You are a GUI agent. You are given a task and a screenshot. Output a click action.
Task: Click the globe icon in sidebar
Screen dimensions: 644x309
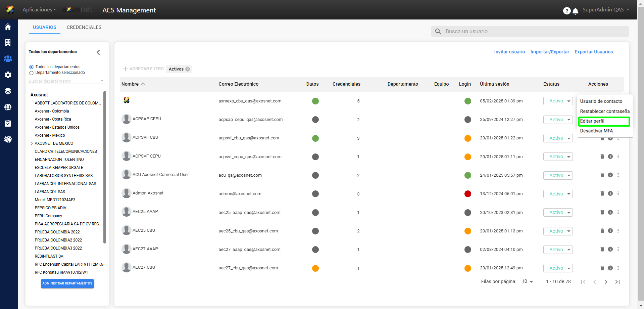[x=8, y=107]
